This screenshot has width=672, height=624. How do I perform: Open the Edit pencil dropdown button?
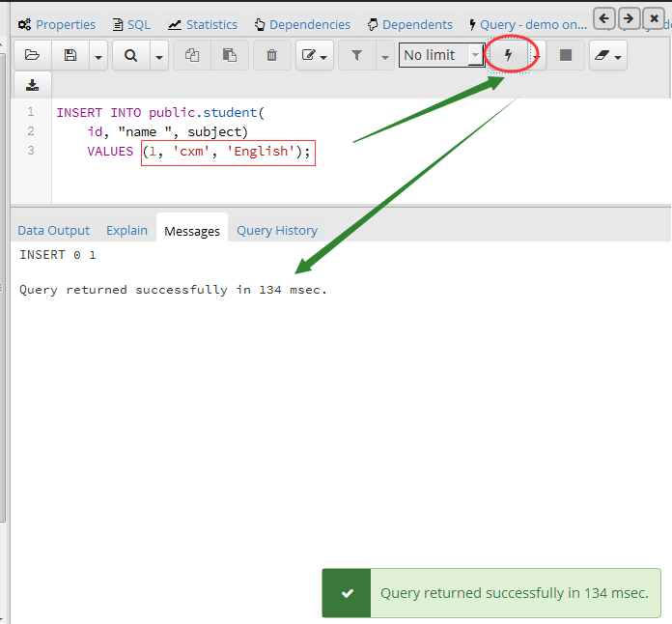[x=315, y=55]
